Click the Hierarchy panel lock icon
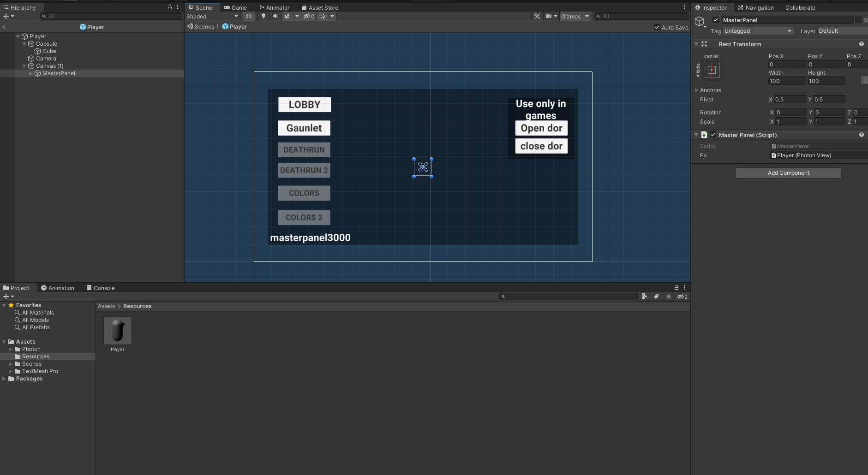 click(170, 7)
